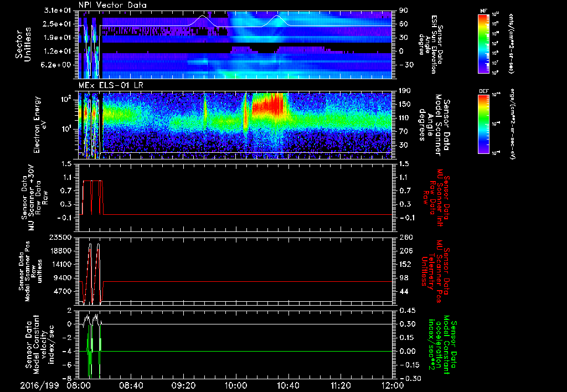The height and width of the screenshot is (392, 567).
Task: Click the 10:40 time axis tick label
Action: tap(288, 385)
